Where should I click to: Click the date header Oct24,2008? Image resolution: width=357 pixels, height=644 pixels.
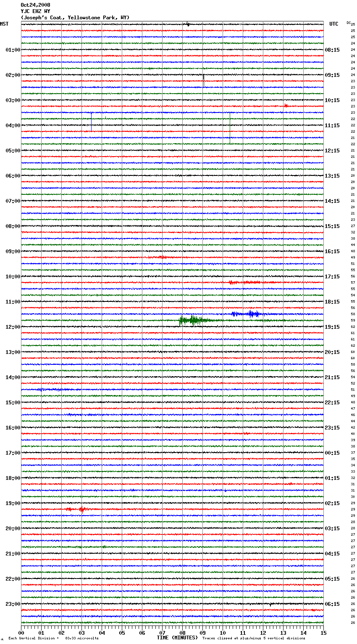click(x=35, y=5)
